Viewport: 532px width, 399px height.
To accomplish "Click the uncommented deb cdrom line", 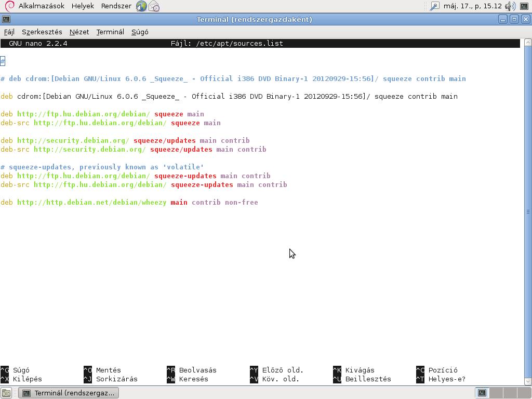I will pyautogui.click(x=229, y=96).
